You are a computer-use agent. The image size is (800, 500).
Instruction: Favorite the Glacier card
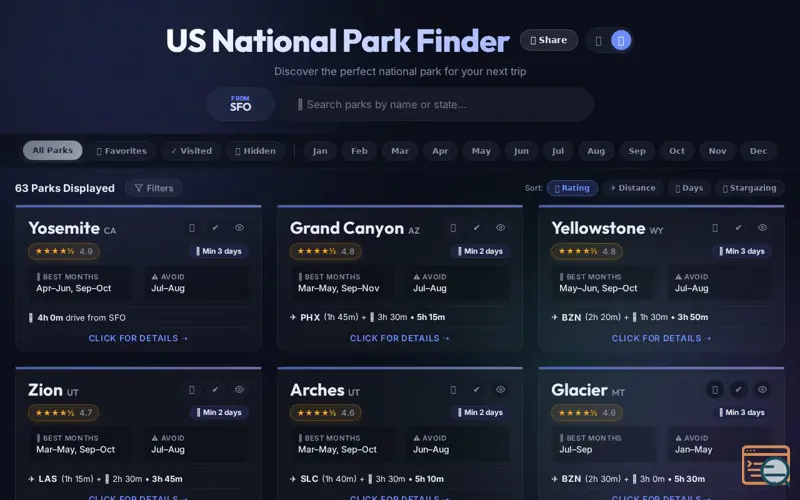pyautogui.click(x=715, y=390)
